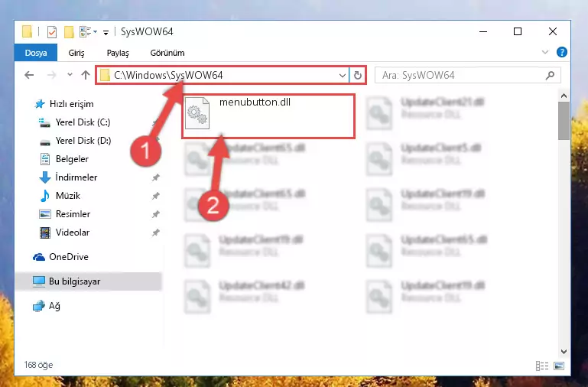Open the recent locations dropdown arrow
588x387 pixels.
(x=70, y=75)
